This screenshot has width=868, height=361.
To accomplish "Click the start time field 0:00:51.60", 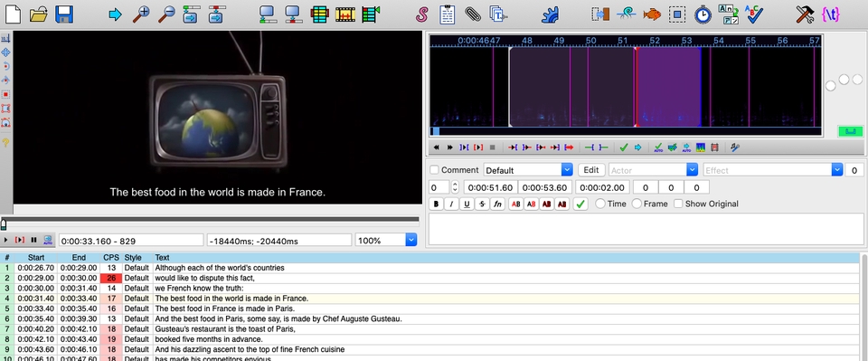I will point(490,187).
